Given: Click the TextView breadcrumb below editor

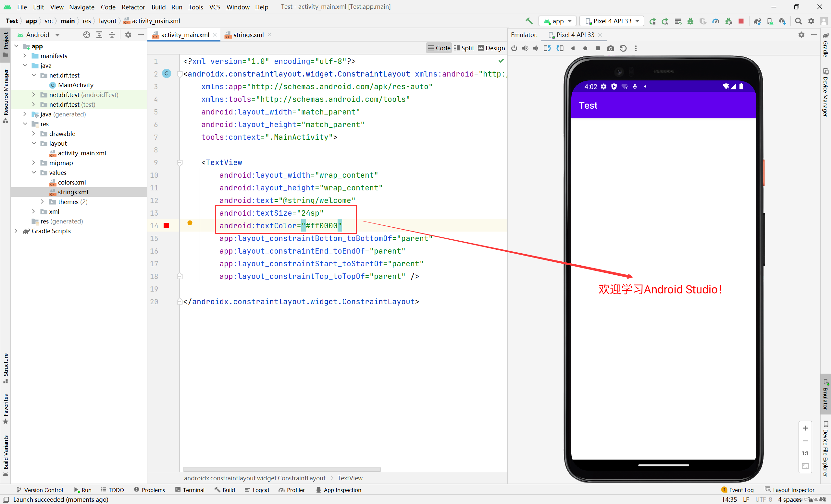Looking at the screenshot, I should click(x=350, y=478).
